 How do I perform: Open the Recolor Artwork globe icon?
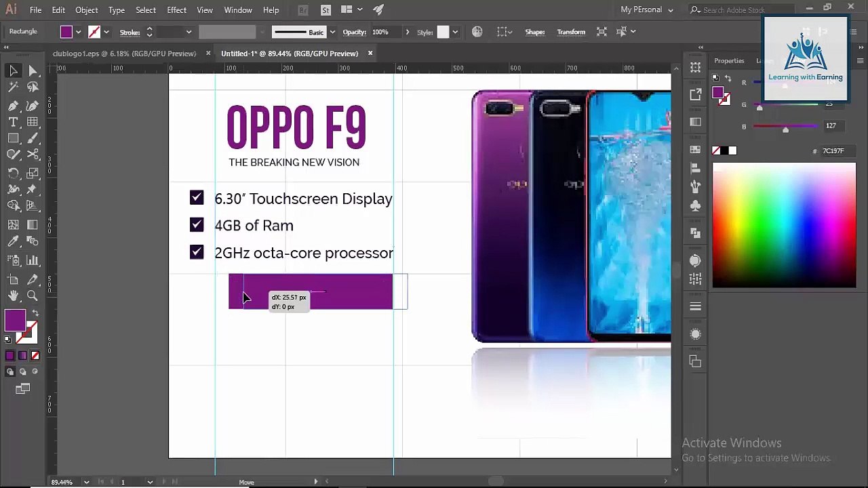(477, 32)
